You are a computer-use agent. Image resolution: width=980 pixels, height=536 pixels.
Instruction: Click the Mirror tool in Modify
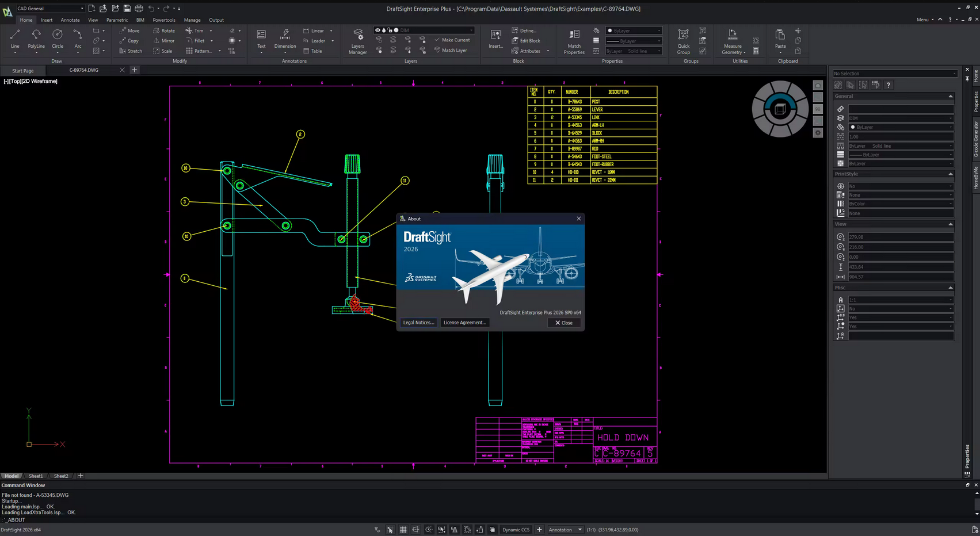164,41
